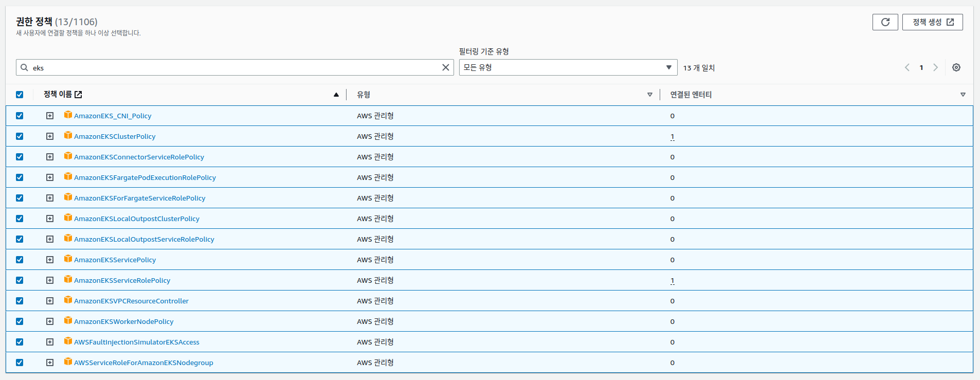Click the 정책 이름 column header
This screenshot has width=980, height=380.
coord(58,95)
